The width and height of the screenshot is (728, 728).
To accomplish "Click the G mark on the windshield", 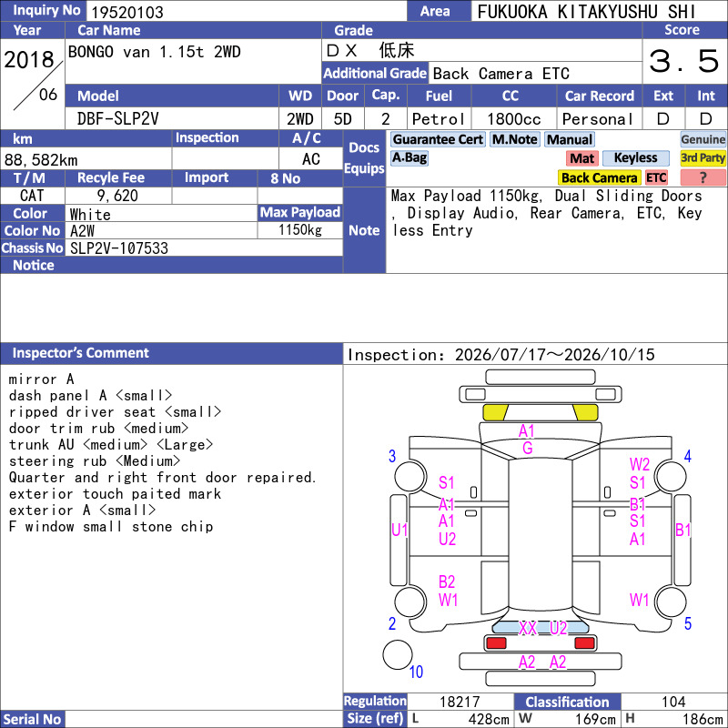I will click(x=528, y=448).
